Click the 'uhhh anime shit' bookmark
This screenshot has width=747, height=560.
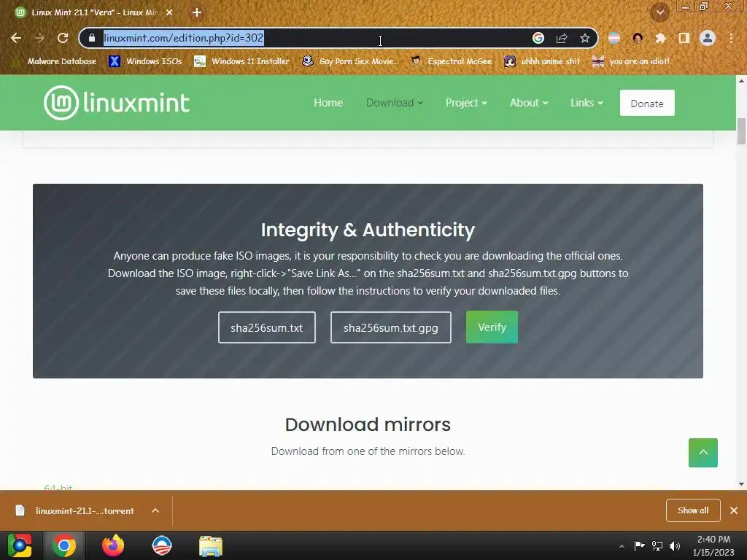[543, 61]
